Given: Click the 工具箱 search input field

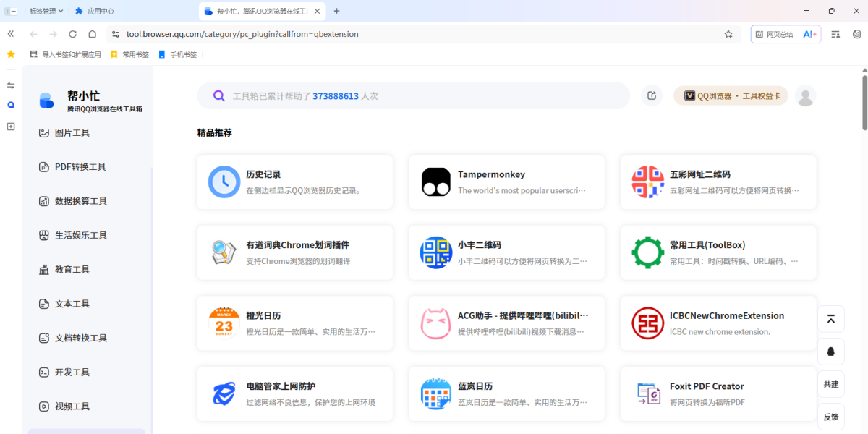Looking at the screenshot, I should pos(414,95).
